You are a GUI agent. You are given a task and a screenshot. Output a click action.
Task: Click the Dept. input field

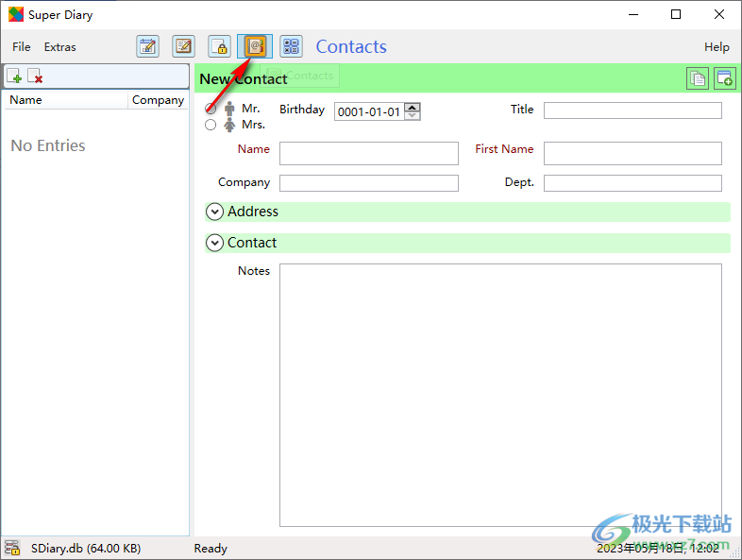[632, 183]
